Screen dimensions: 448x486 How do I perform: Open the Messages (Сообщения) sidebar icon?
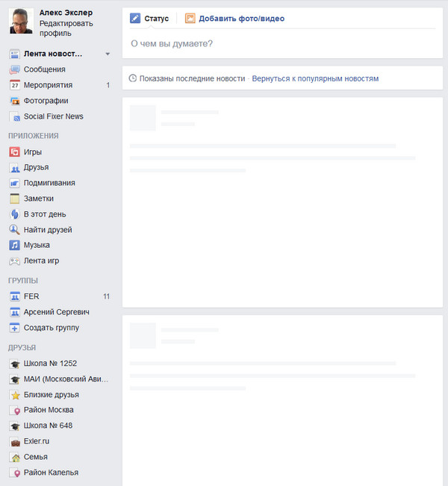coord(15,69)
